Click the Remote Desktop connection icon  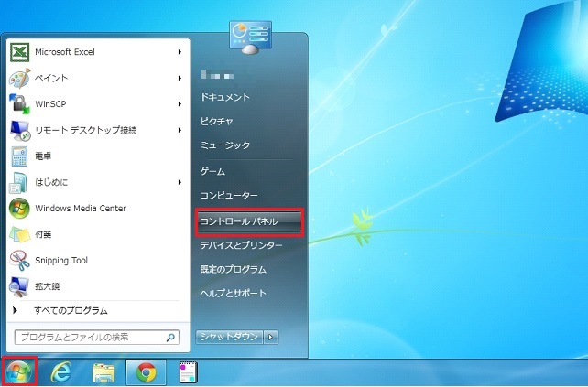(19, 131)
